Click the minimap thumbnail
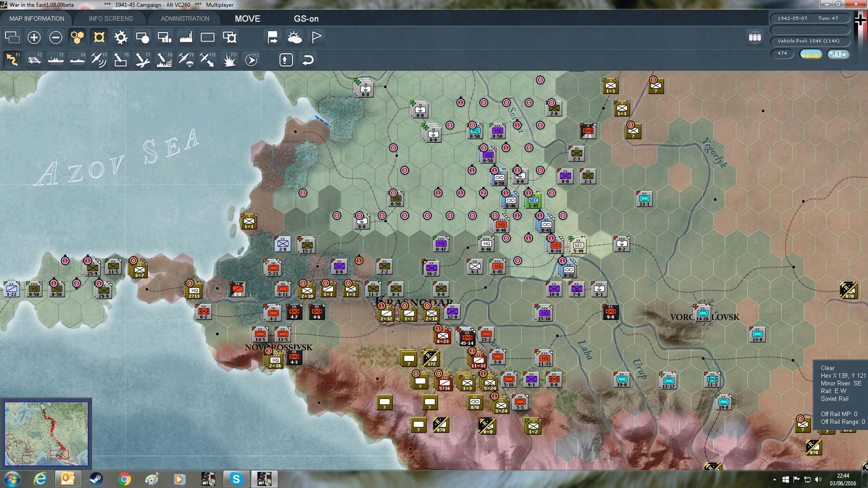868x488 pixels. coord(46,434)
